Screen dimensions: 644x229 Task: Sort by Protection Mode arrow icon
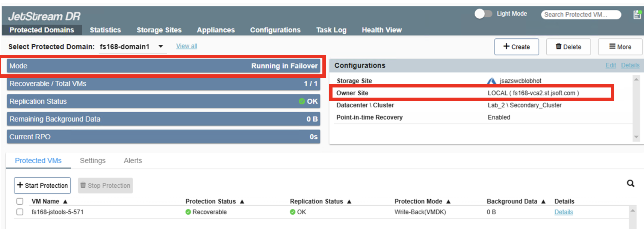click(448, 202)
